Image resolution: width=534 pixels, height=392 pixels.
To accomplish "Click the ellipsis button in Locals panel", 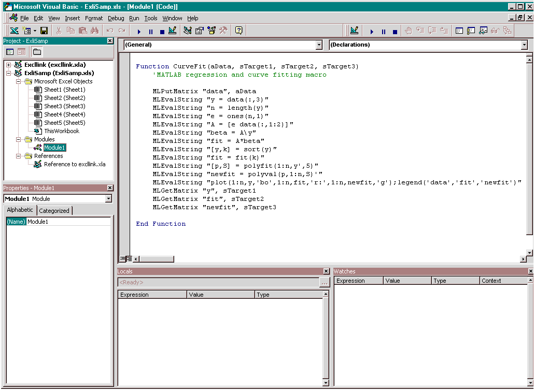I will point(325,283).
